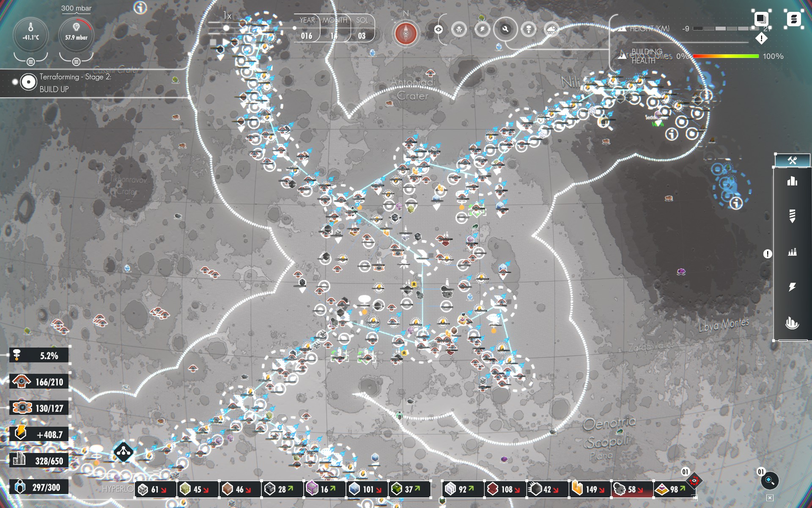The height and width of the screenshot is (508, 812).
Task: Click the red compass north button
Action: 406,33
